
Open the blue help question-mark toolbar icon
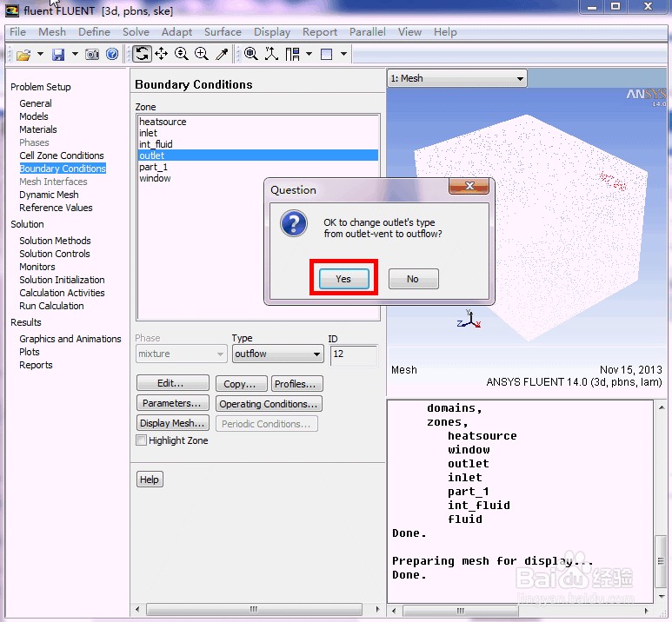(112, 54)
